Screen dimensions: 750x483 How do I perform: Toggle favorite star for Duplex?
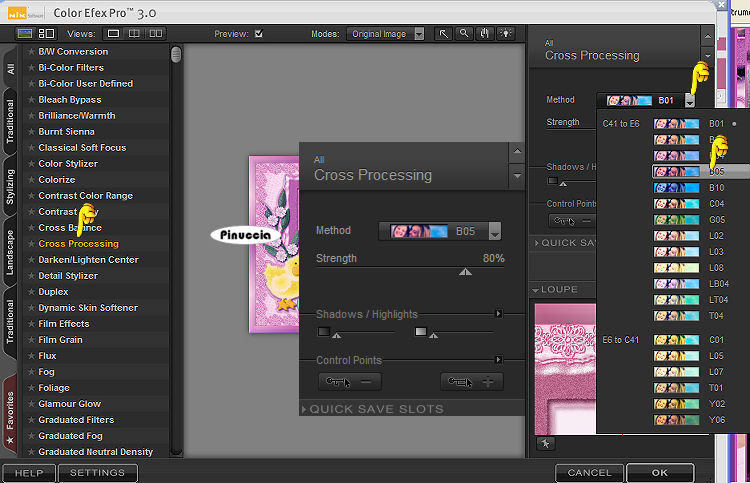coord(31,292)
